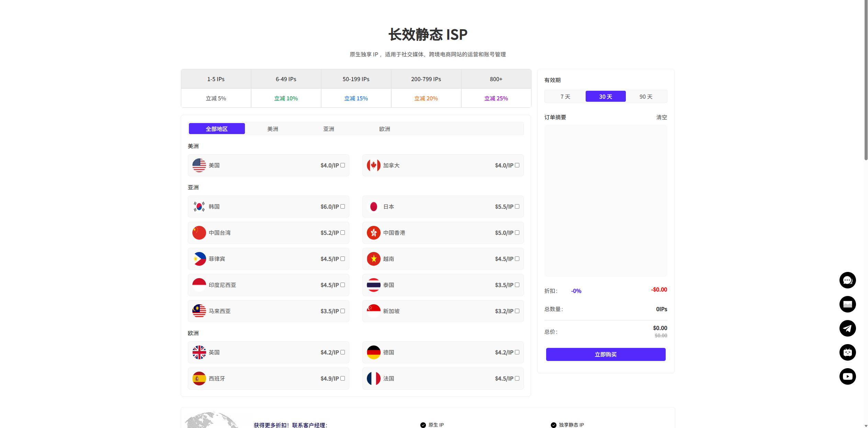The image size is (868, 428).
Task: Choose the 7 天 validity period
Action: [x=565, y=97]
